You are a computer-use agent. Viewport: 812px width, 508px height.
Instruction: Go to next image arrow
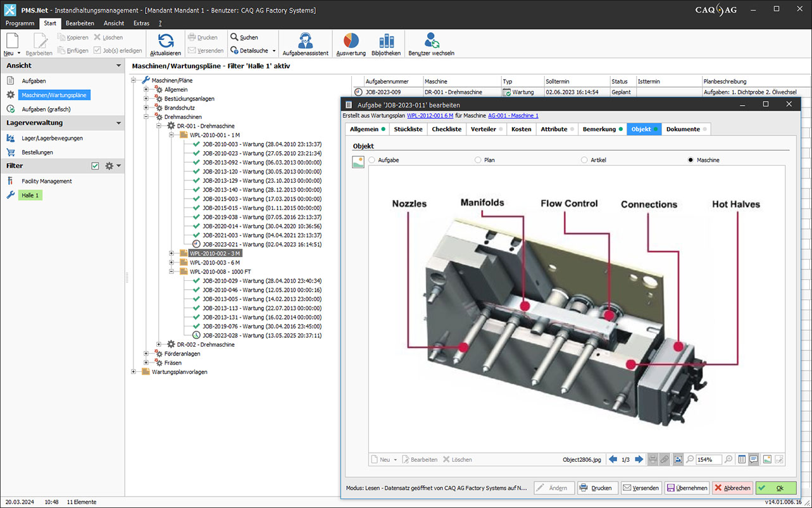coord(639,459)
